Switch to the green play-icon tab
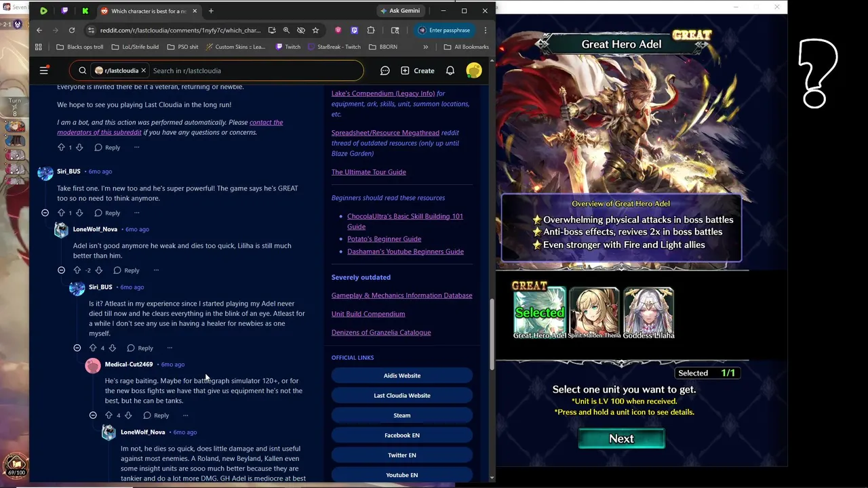Image resolution: width=868 pixels, height=488 pixels. coord(43,11)
